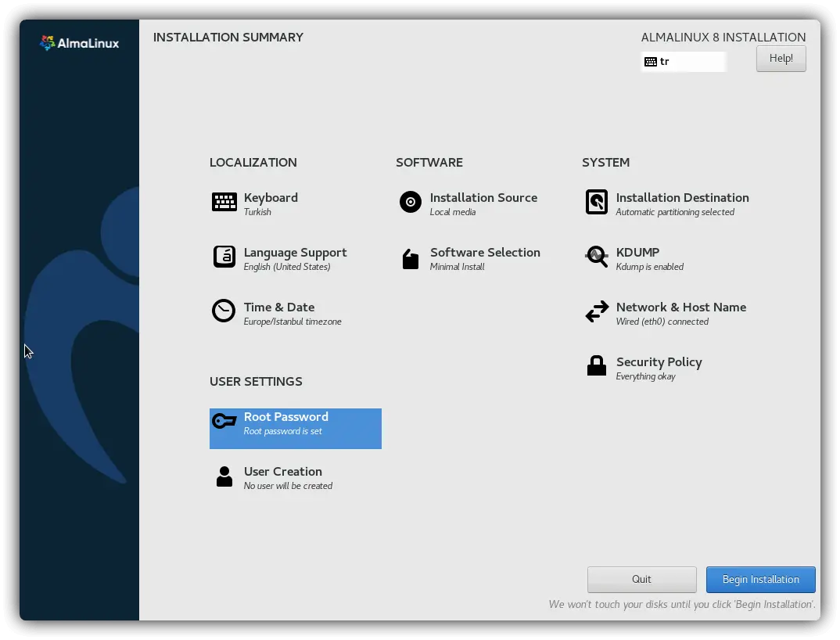Image resolution: width=840 pixels, height=640 pixels.
Task: Click 'Local media' status text
Action: click(452, 212)
